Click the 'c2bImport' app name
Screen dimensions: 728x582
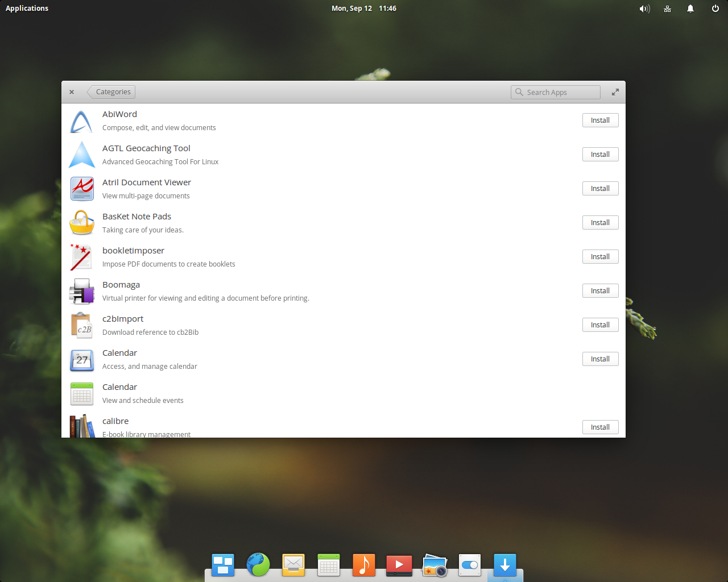(123, 319)
